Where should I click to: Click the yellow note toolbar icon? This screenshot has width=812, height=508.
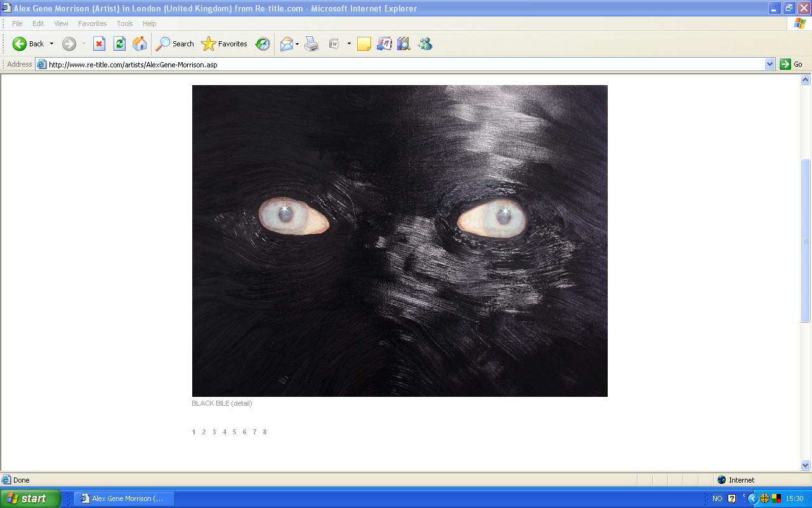coord(364,44)
